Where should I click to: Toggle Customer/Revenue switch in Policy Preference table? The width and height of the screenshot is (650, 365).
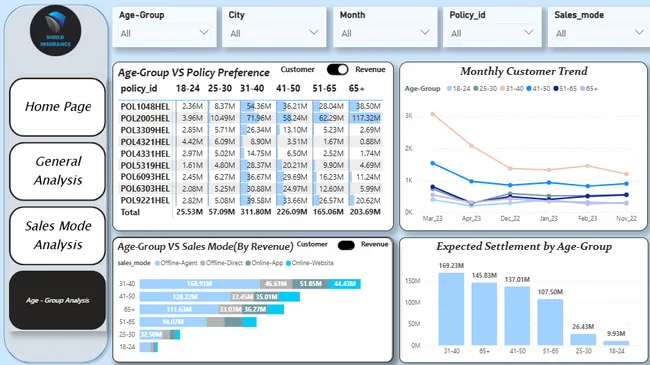[x=337, y=70]
